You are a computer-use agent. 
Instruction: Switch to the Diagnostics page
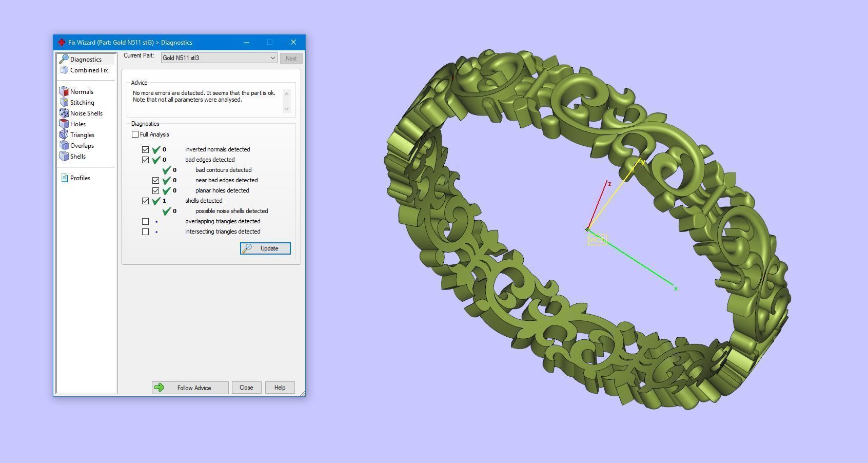[86, 60]
